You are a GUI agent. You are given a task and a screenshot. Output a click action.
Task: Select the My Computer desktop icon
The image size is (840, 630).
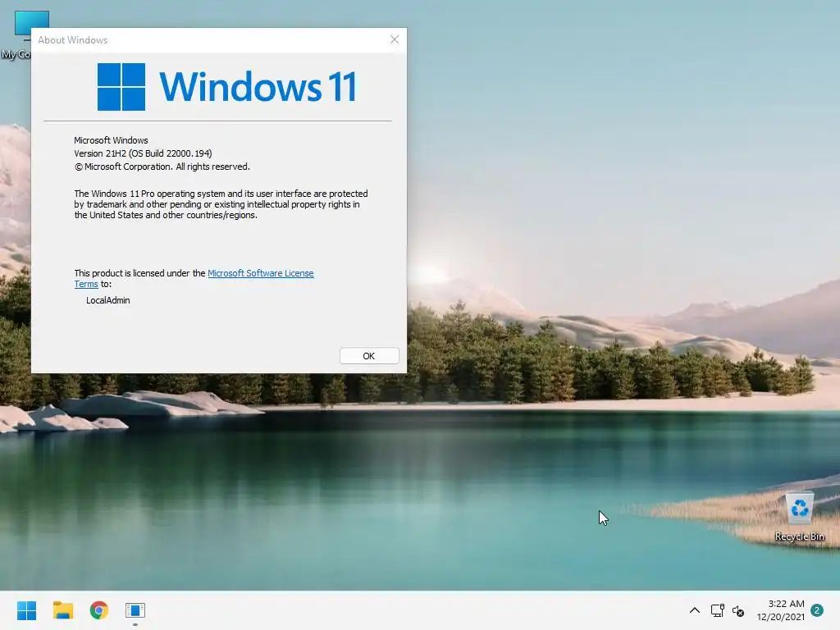click(x=16, y=34)
